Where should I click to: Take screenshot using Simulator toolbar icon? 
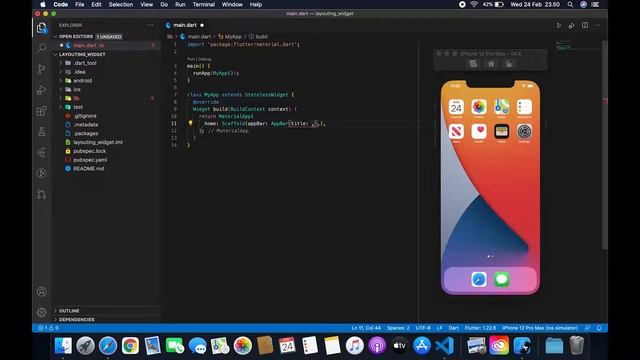pos(473,64)
